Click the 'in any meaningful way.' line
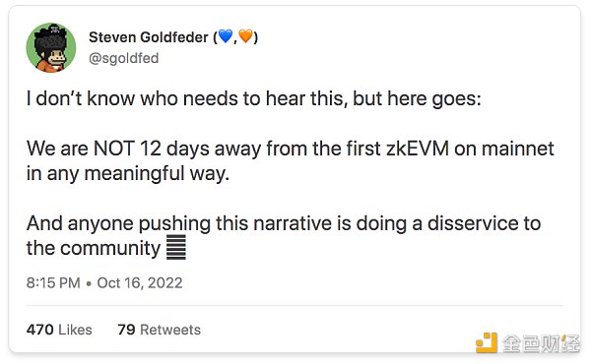Screen dimensions: 591x364 (x=128, y=174)
